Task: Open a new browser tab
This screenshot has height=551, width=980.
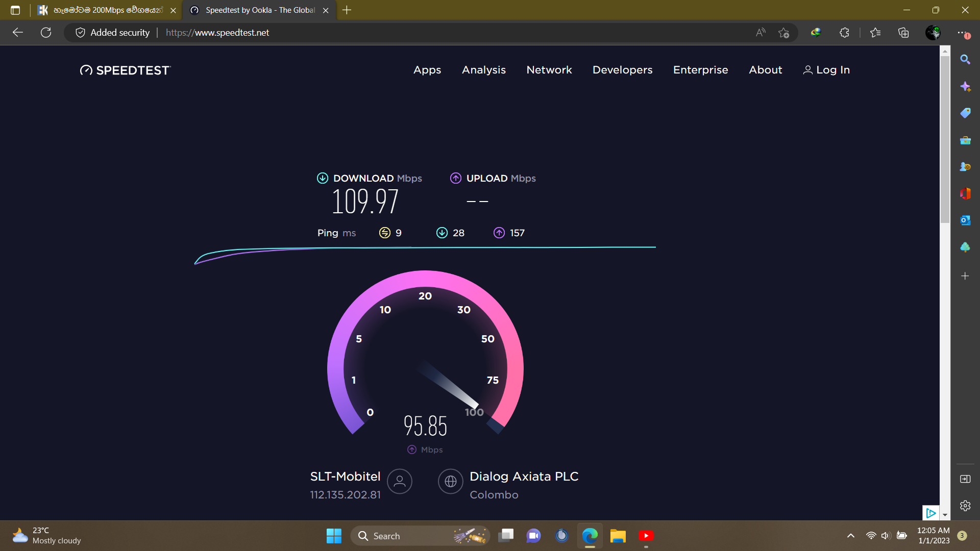Action: 347,10
